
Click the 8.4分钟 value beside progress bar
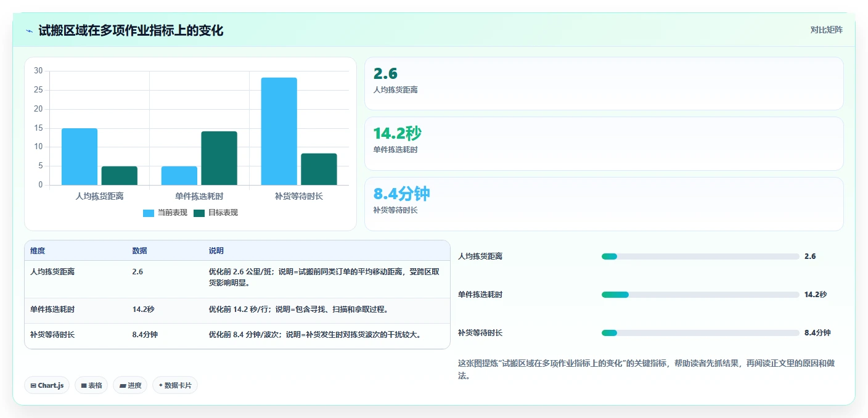coord(817,333)
